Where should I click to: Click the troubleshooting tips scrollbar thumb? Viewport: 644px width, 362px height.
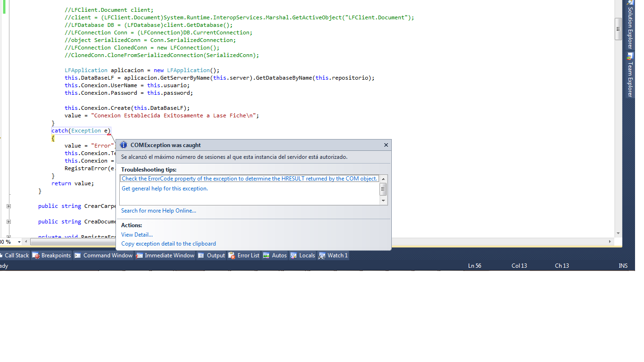[383, 189]
